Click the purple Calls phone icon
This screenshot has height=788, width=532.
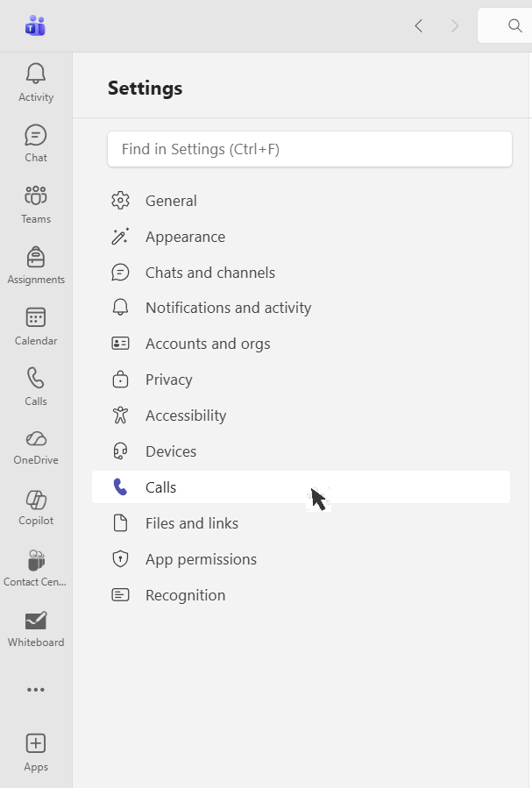[120, 487]
